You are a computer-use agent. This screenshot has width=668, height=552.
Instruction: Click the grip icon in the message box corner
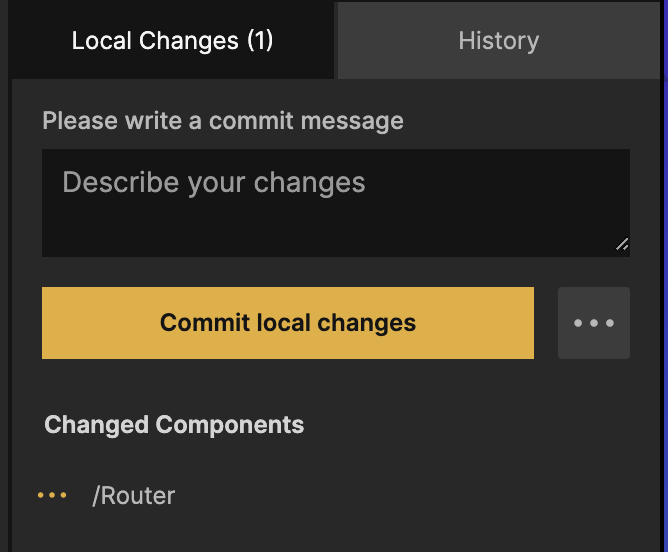(x=622, y=244)
